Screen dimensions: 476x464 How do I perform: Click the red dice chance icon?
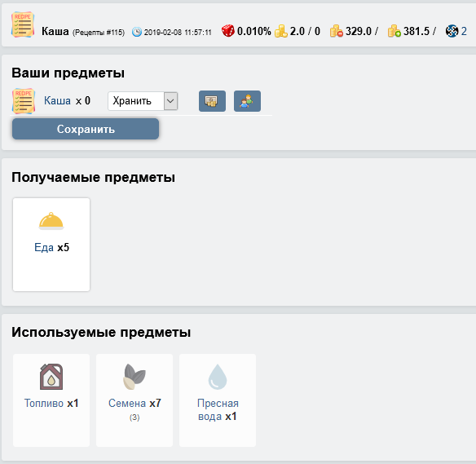point(228,31)
